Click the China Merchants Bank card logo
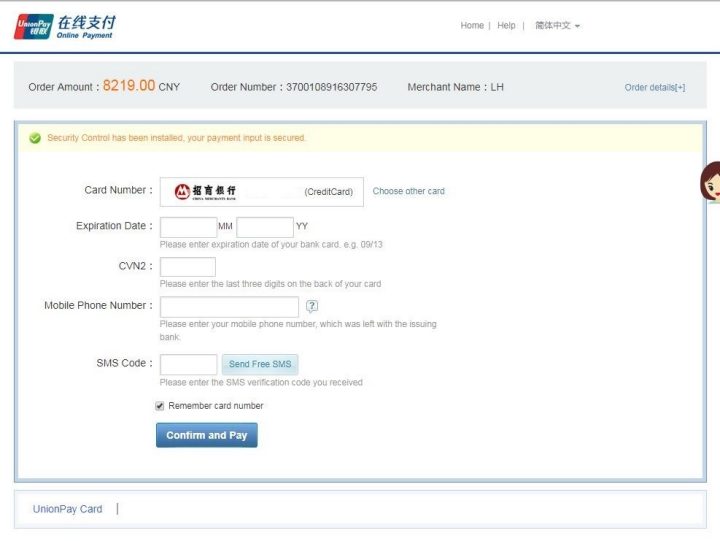The width and height of the screenshot is (720, 541). pyautogui.click(x=206, y=191)
